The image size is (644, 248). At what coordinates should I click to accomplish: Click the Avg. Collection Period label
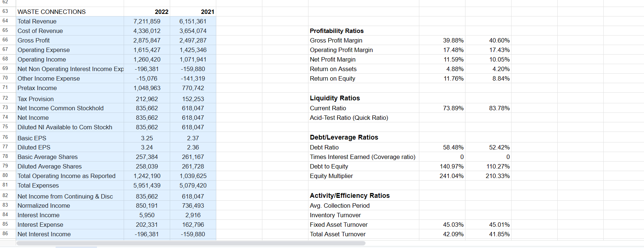[340, 206]
